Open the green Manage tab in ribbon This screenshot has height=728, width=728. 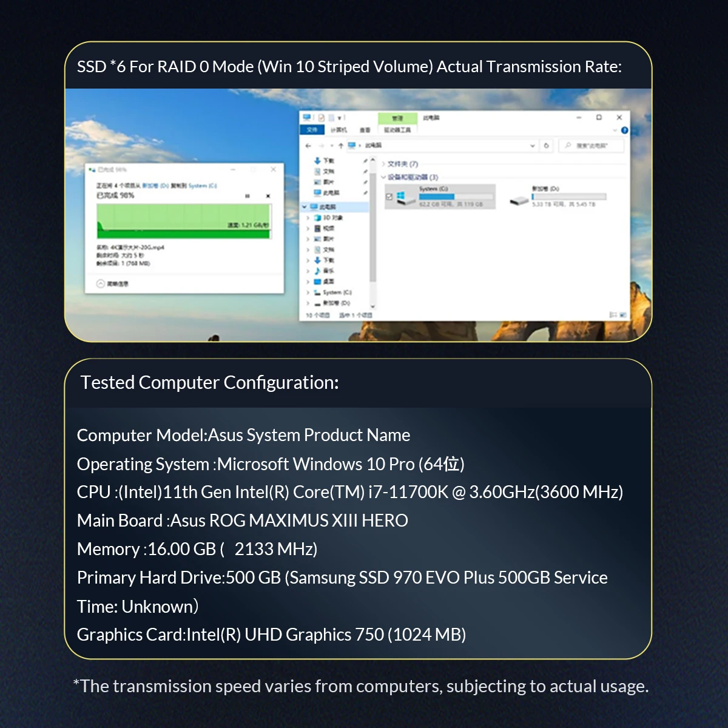click(397, 118)
